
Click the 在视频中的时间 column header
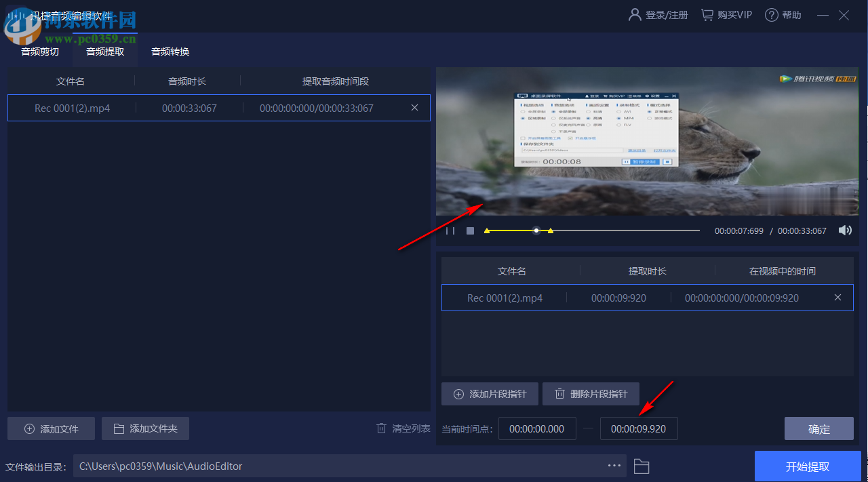[x=783, y=271]
